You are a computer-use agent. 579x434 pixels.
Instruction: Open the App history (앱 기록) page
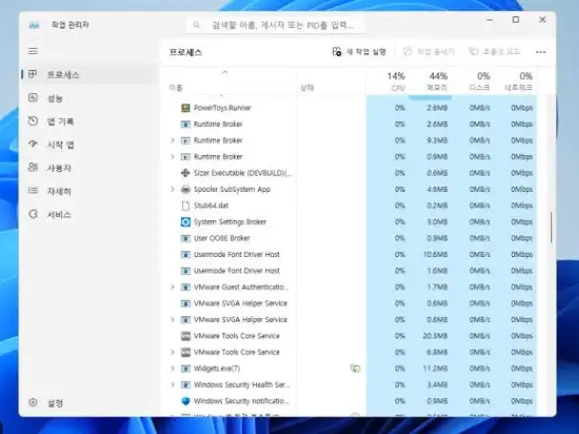coord(88,122)
